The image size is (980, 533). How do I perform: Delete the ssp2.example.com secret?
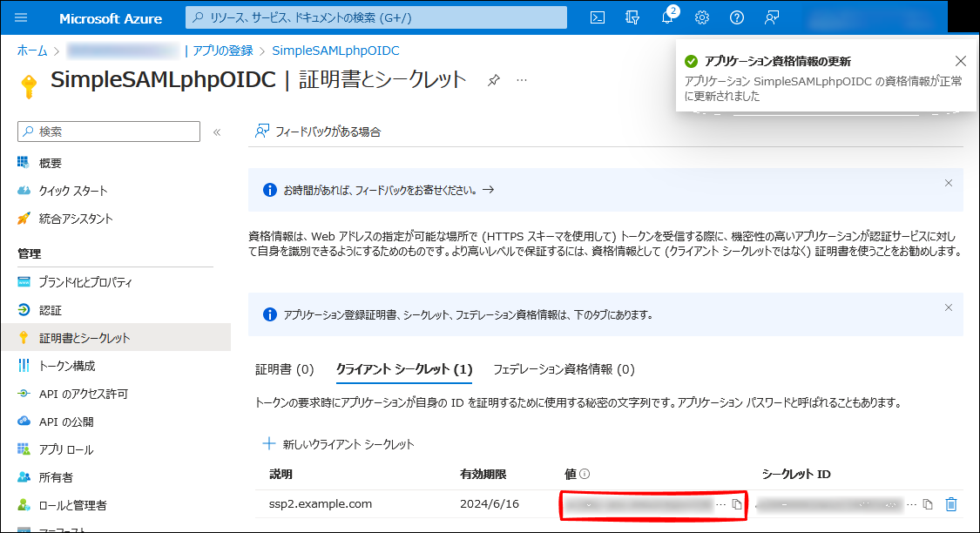click(951, 504)
